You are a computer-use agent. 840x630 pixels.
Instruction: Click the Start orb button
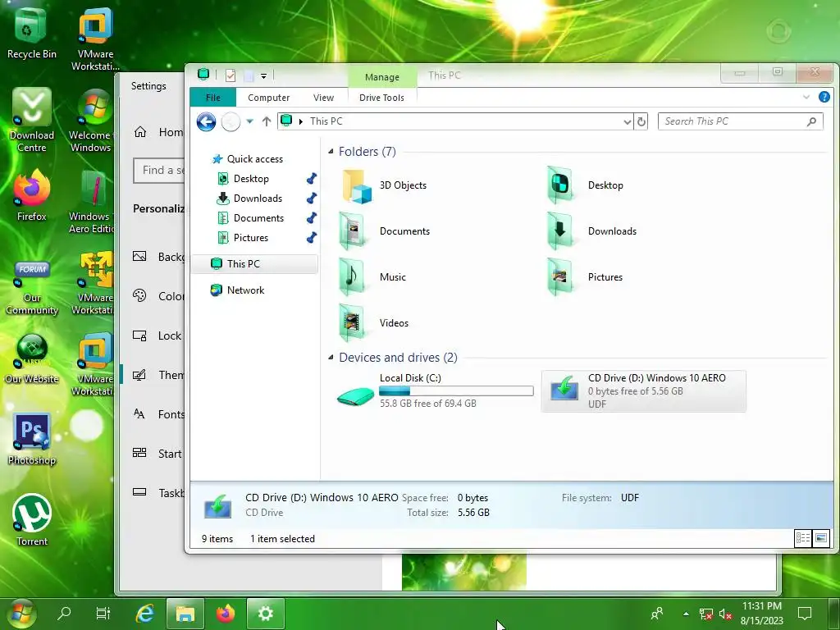(21, 614)
